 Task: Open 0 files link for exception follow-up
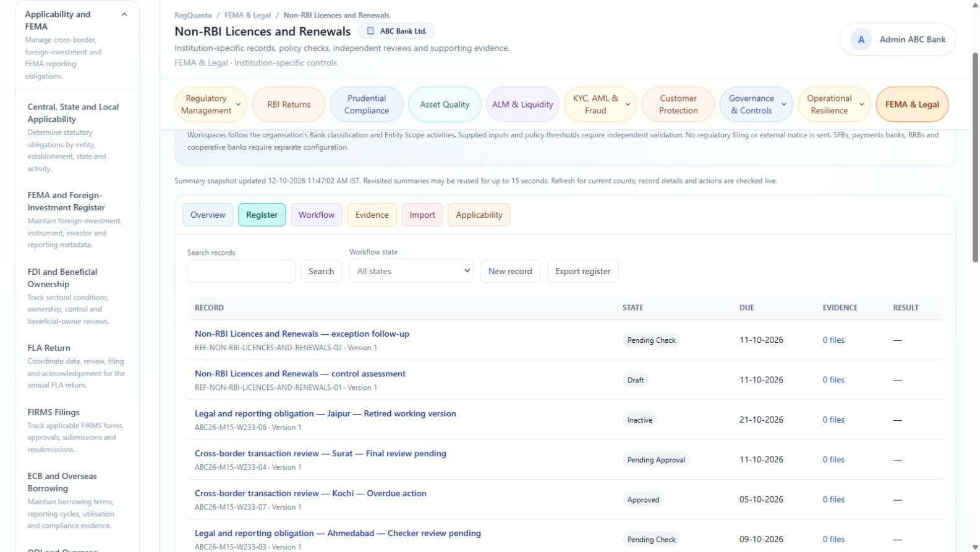coord(833,340)
